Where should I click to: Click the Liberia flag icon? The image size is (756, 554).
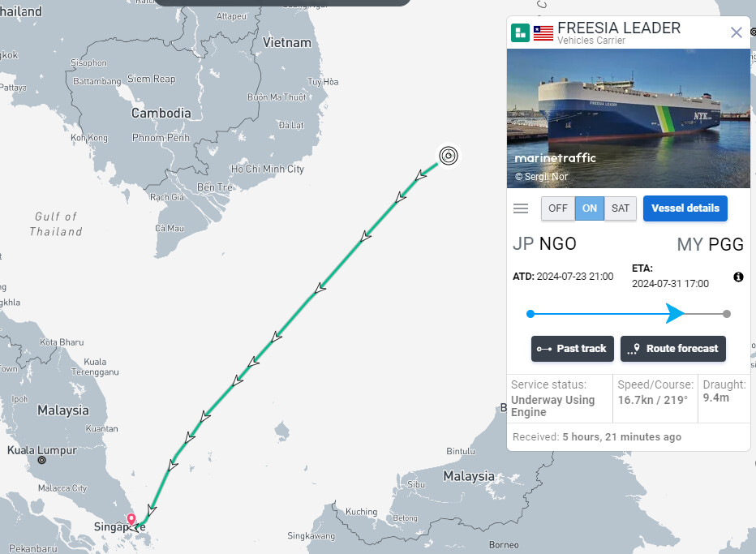click(543, 33)
